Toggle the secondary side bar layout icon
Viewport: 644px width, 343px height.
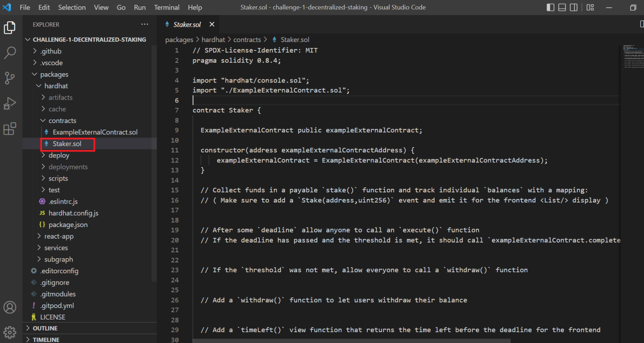(574, 7)
